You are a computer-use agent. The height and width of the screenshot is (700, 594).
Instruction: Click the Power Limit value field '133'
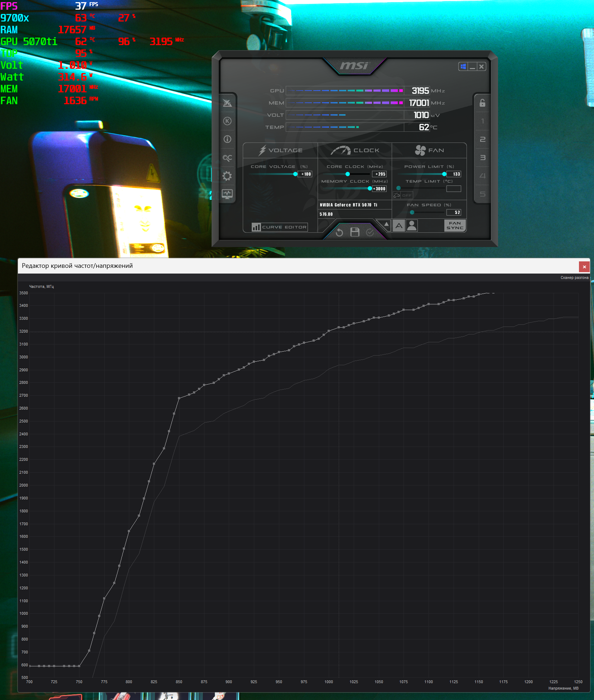[x=454, y=174]
